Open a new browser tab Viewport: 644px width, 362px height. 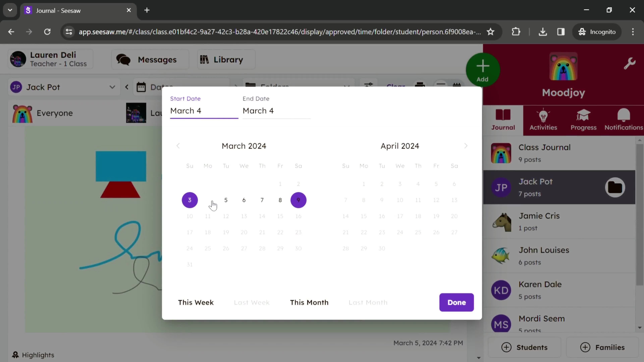[147, 10]
